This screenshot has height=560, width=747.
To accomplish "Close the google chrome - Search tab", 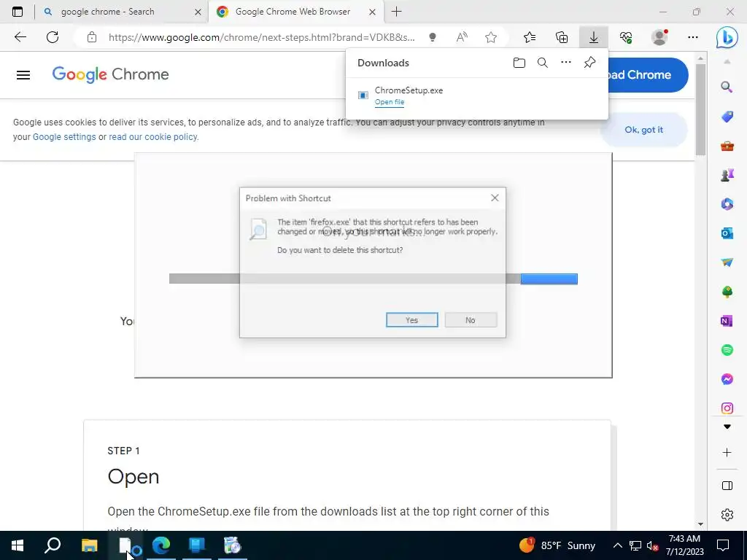I will pos(198,12).
